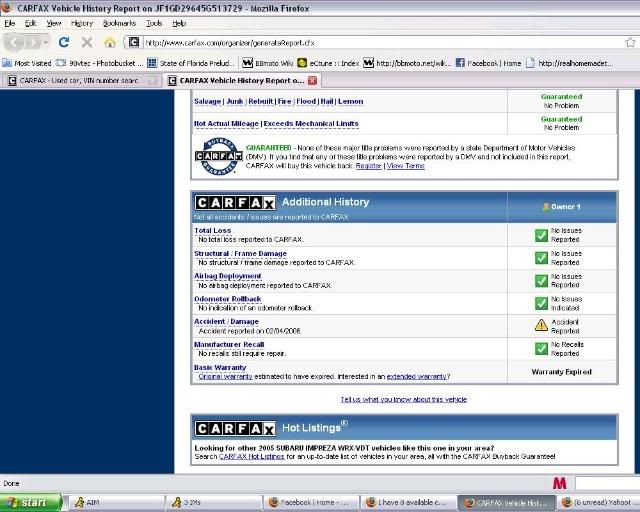Open the Manufacturer Recall link
The height and width of the screenshot is (512, 640).
(229, 345)
